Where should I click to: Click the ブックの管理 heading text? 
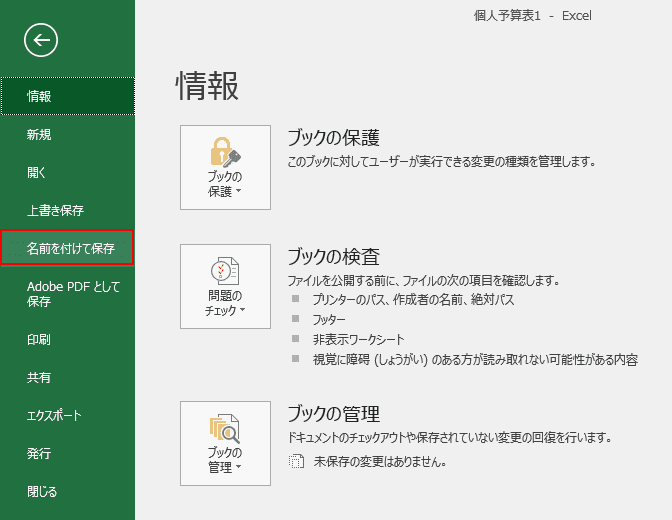(333, 414)
